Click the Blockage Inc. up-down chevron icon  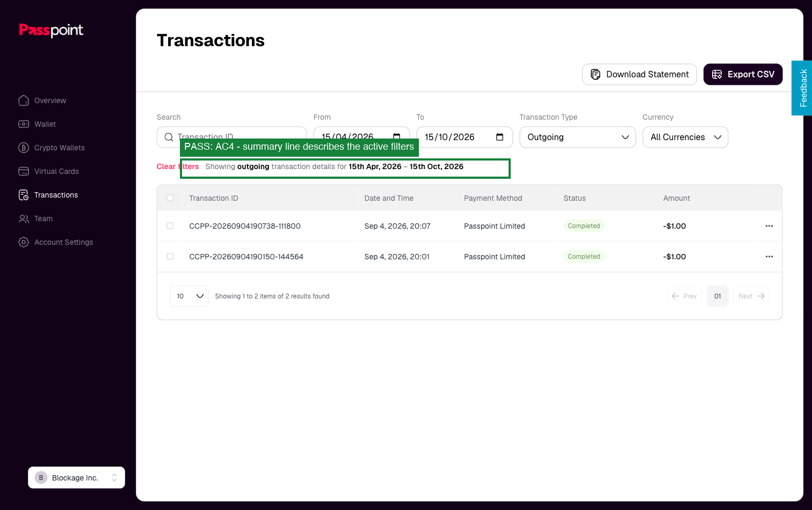(114, 478)
